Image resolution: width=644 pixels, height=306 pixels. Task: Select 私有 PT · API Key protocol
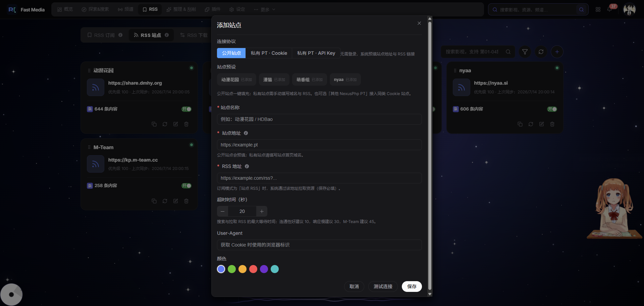[316, 53]
